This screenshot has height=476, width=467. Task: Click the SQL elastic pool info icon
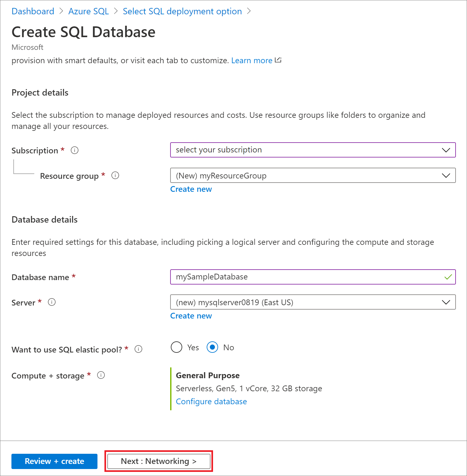(x=138, y=349)
